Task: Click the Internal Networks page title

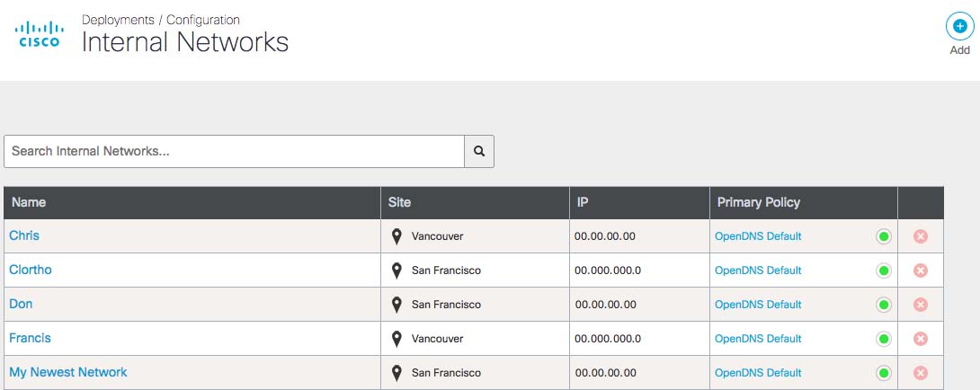Action: coord(185,42)
